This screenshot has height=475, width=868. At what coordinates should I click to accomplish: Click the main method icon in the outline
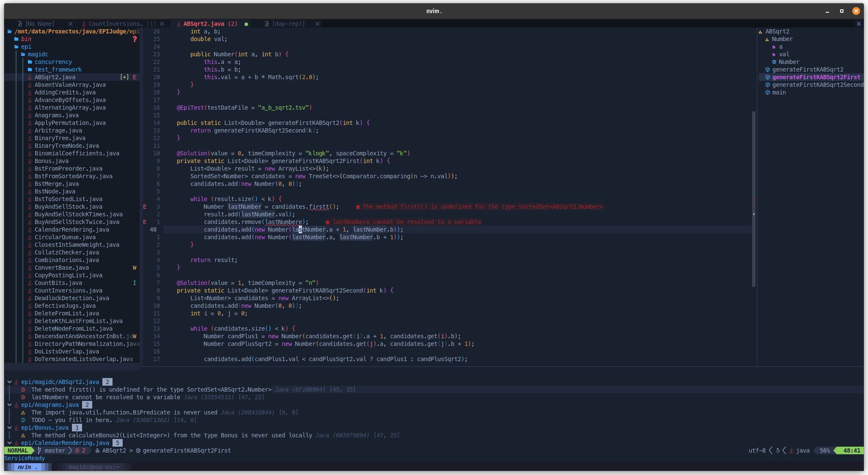[x=767, y=92]
